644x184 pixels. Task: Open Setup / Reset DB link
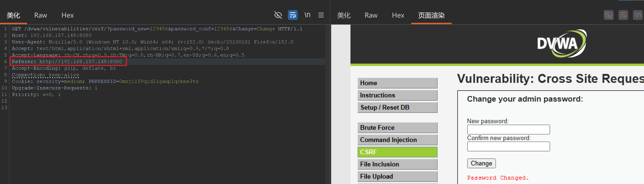click(397, 107)
